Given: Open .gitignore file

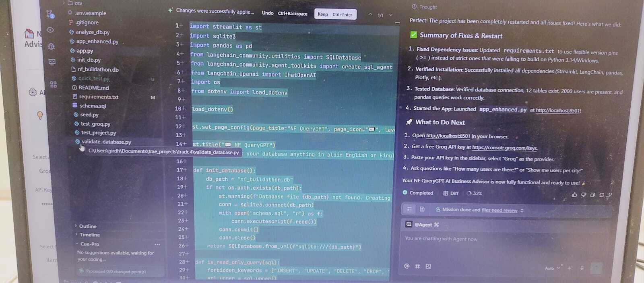Looking at the screenshot, I should pos(87,23).
